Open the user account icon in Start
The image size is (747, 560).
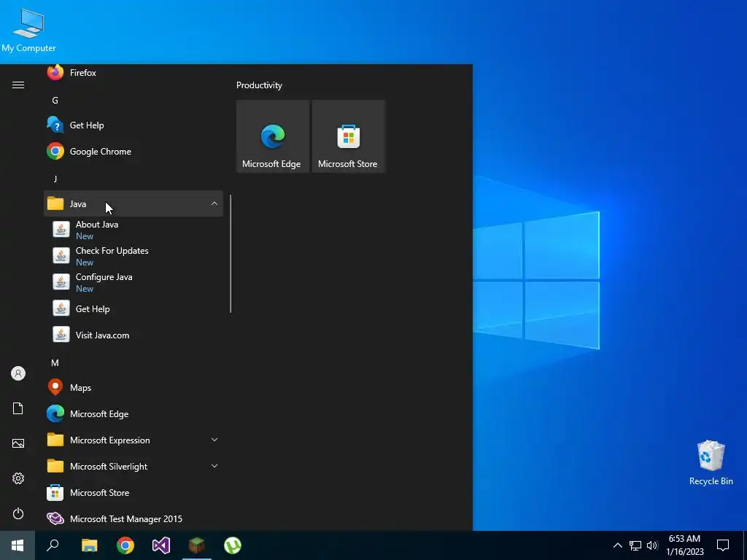(x=18, y=373)
